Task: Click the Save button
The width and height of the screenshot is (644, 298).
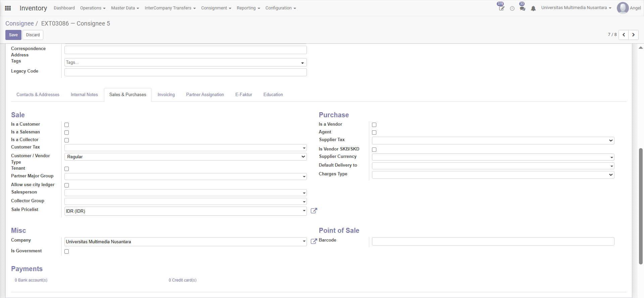Action: 13,35
